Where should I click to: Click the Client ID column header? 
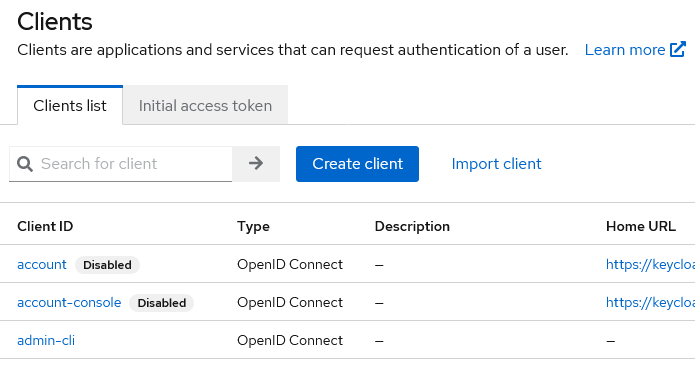click(45, 226)
